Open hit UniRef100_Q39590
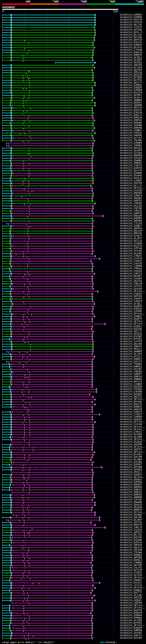Viewport: 146px width, 644px height. pos(131,15)
